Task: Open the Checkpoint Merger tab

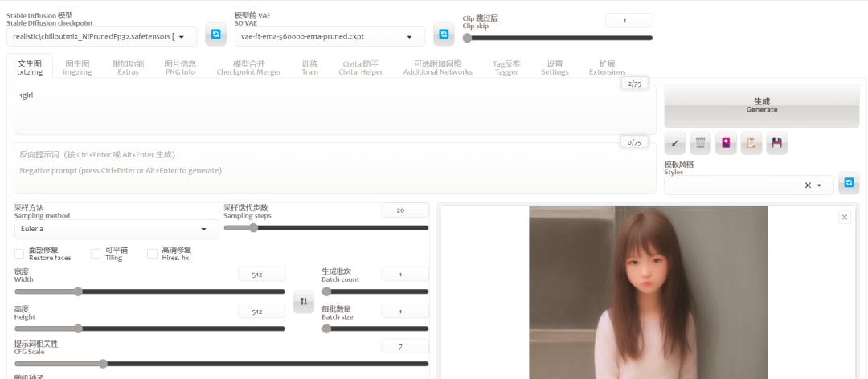Action: (248, 67)
